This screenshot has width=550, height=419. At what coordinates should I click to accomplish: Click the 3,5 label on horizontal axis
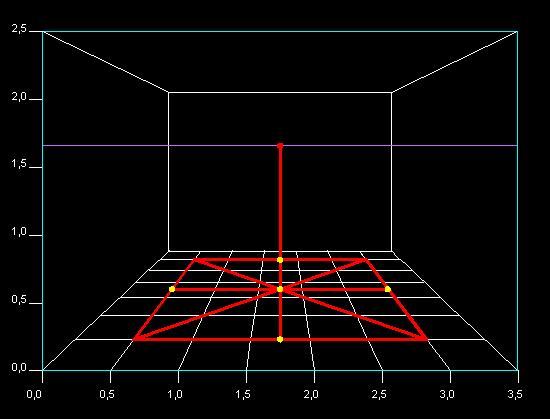pyautogui.click(x=515, y=394)
